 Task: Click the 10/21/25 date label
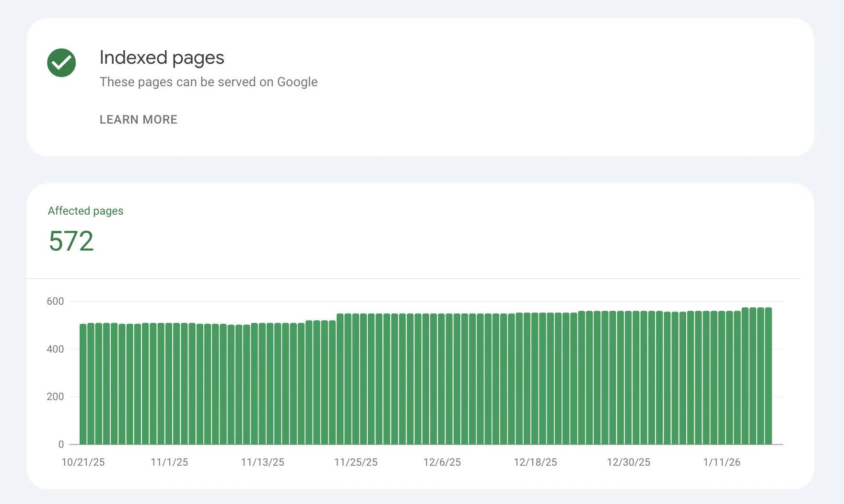click(x=83, y=462)
